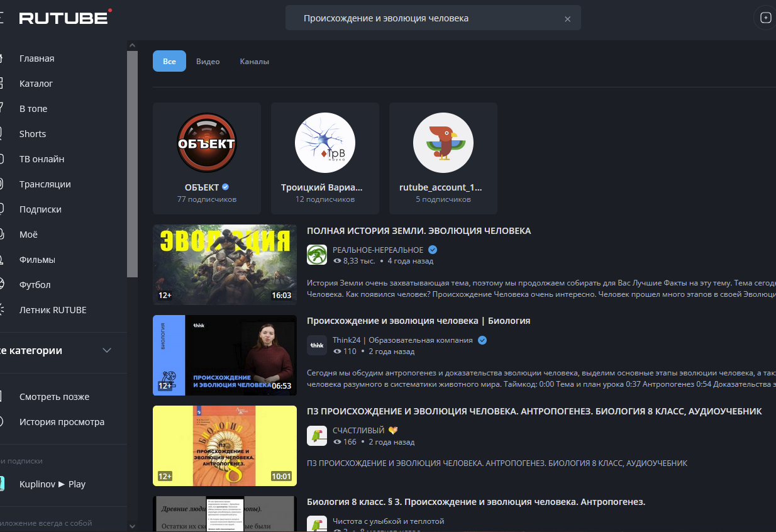This screenshot has width=776, height=532.
Task: Open title ПОЛНАЯ ИСТОРИЯ ЗЕМЛИ. ЭВОЛЮЦИЯ ЧЕЛОВЕКА
Action: tap(419, 231)
